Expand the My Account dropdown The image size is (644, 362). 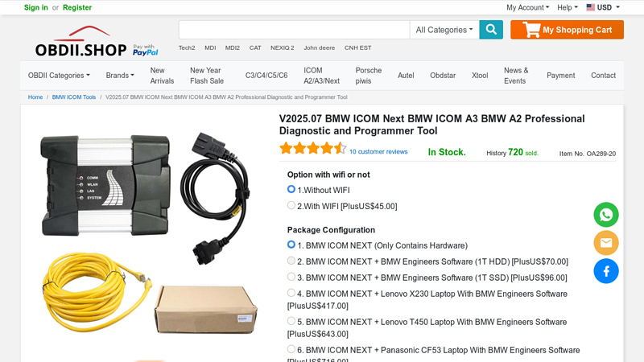click(x=527, y=7)
